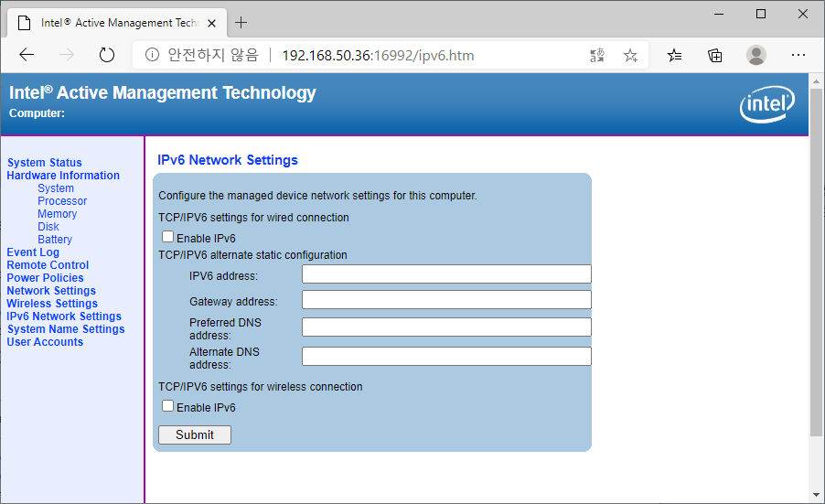
Task: Click the browser forward arrow
Action: (66, 55)
